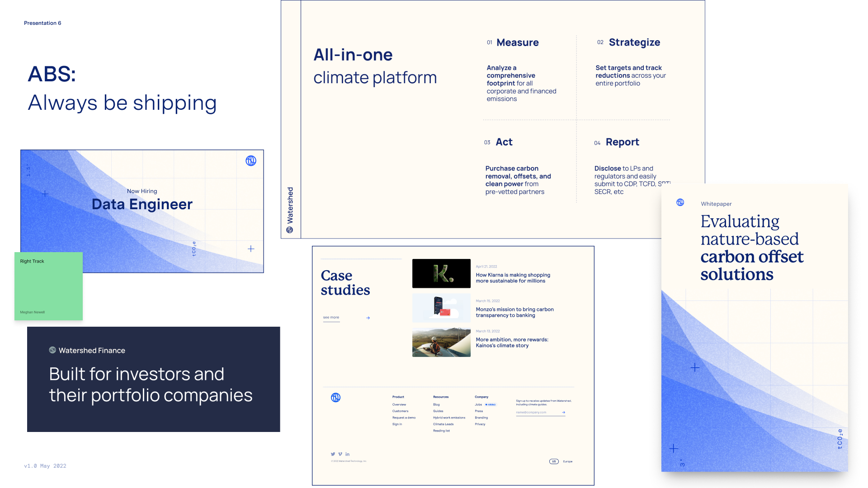Open Request a demo footer link

[404, 418]
